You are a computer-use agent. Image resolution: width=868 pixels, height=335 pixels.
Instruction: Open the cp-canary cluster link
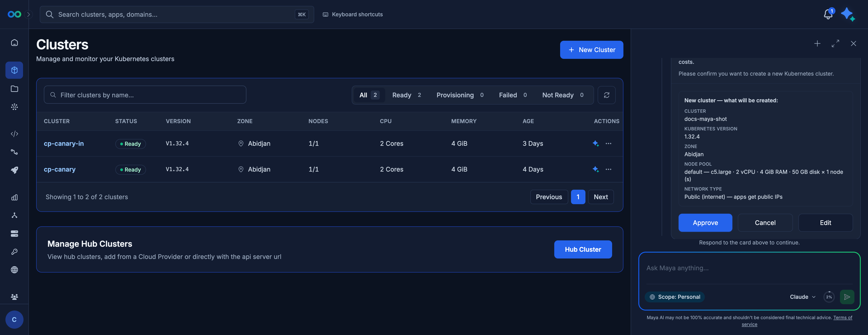tap(60, 169)
